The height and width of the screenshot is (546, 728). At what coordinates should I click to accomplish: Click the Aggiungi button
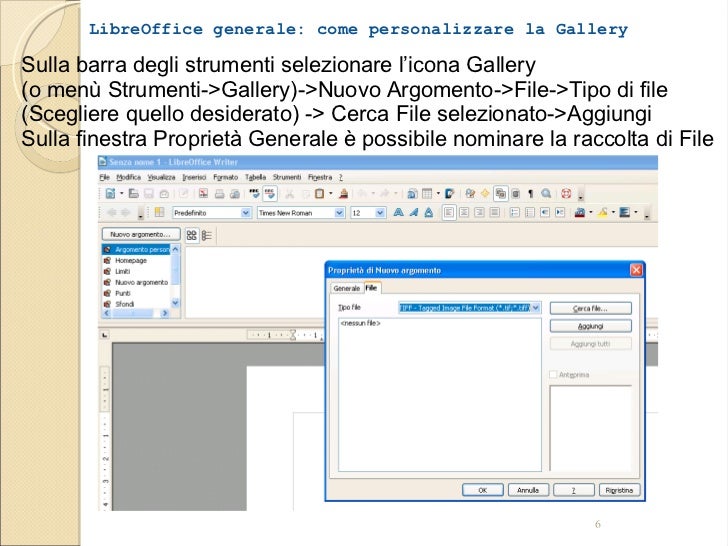(x=590, y=326)
